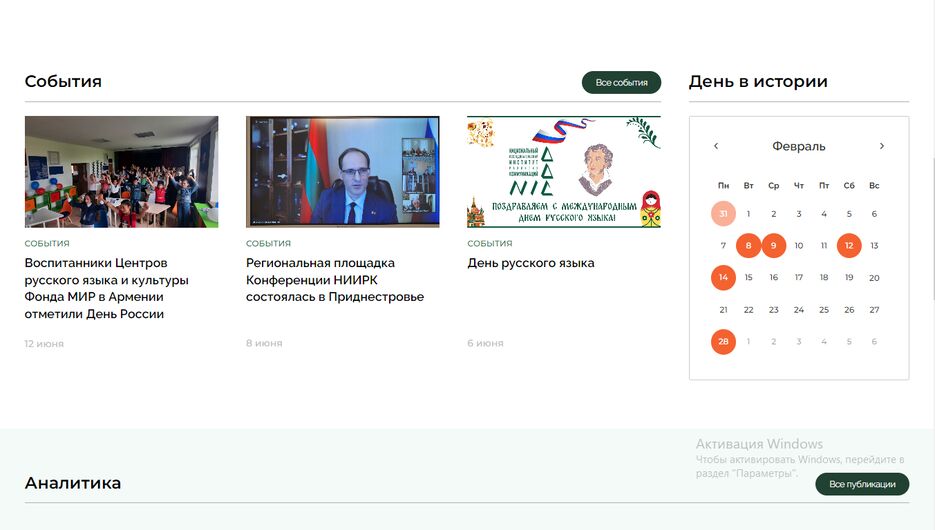Read 'День русского языка' article
The width and height of the screenshot is (935, 530).
(531, 263)
